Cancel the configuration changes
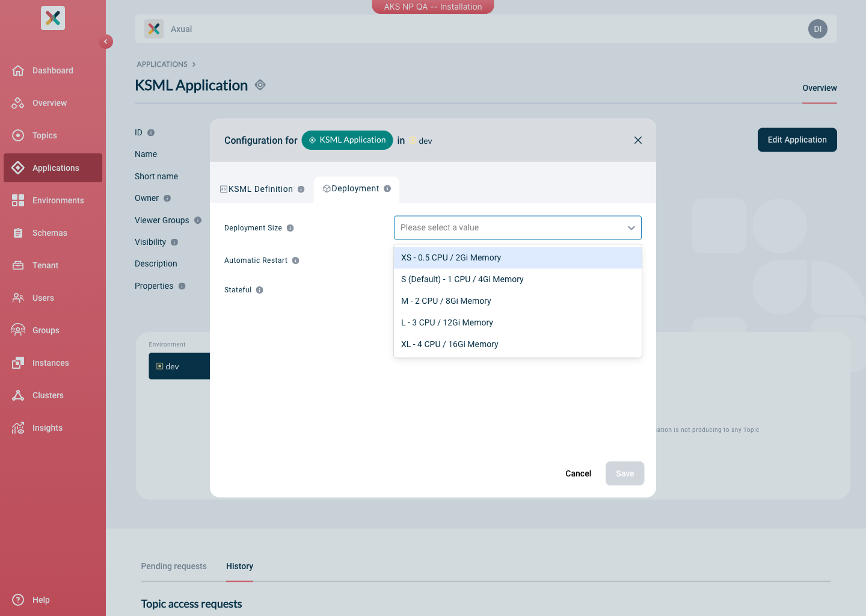 [x=578, y=473]
